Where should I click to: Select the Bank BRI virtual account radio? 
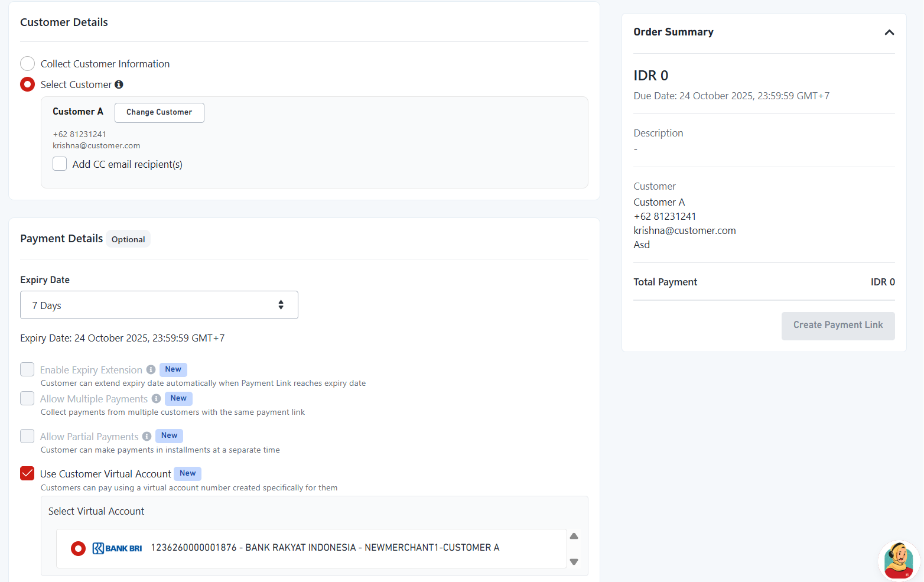pyautogui.click(x=78, y=549)
